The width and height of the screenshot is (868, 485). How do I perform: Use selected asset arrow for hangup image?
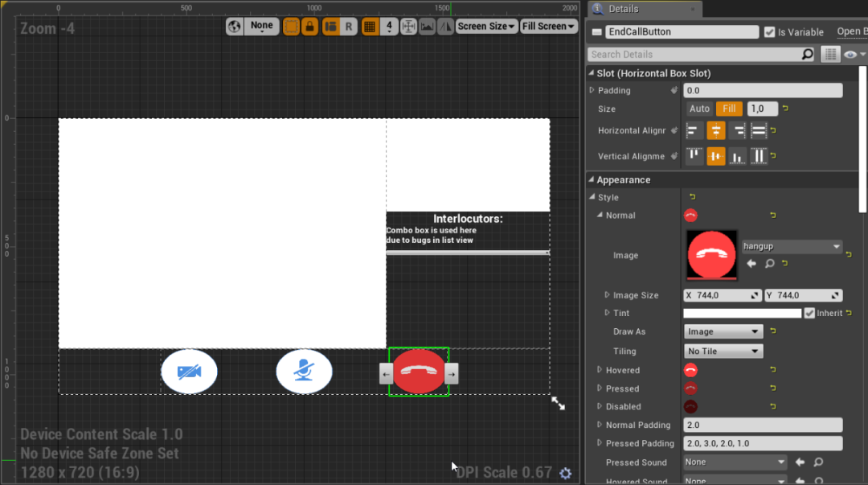(751, 264)
